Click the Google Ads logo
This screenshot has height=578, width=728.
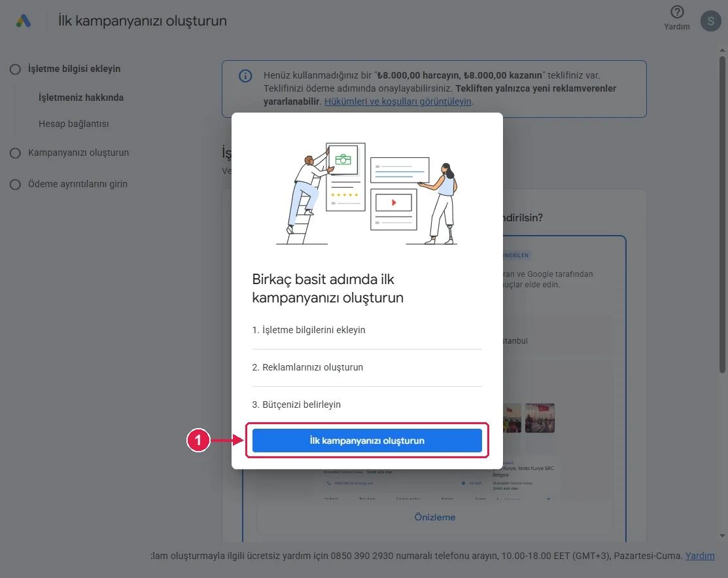click(23, 21)
